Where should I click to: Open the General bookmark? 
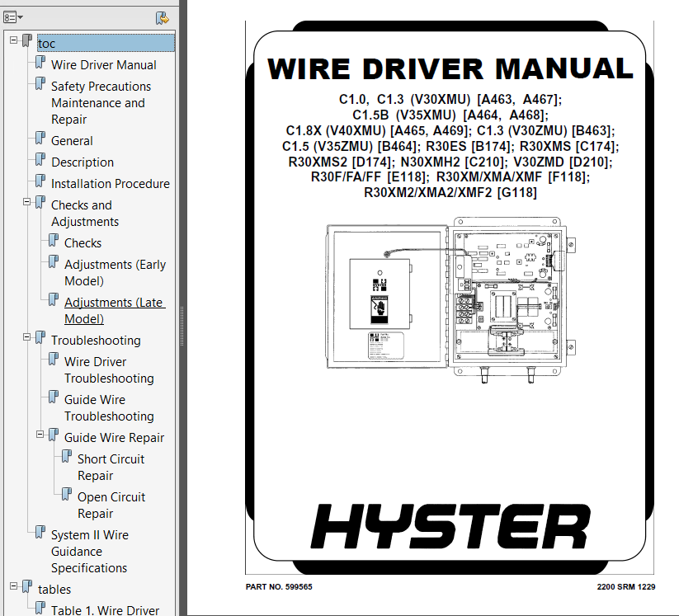pos(72,141)
